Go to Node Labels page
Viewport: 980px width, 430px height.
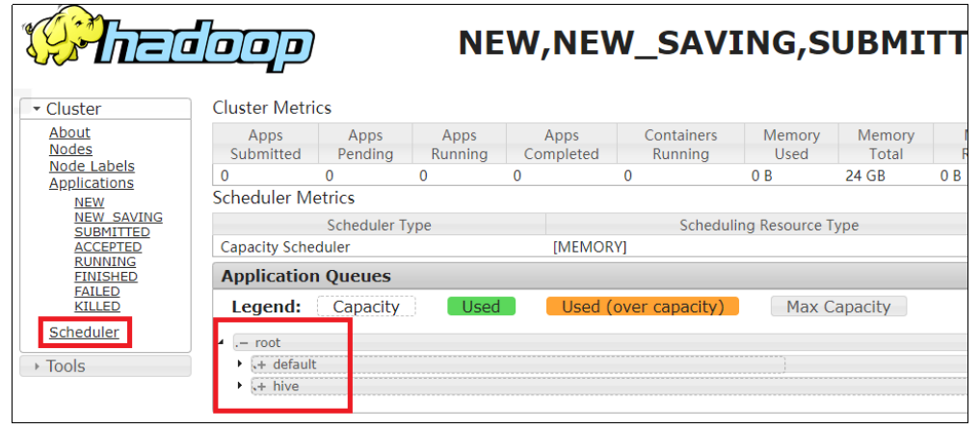click(92, 166)
